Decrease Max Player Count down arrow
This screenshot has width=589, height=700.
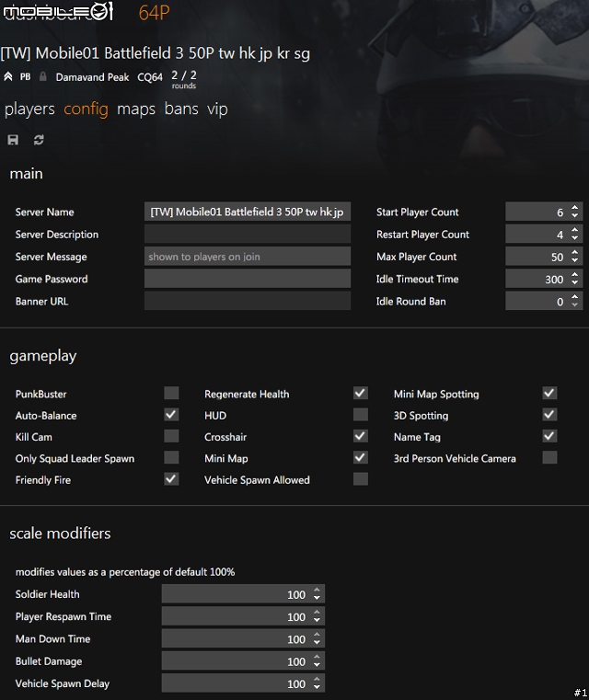[x=574, y=260]
